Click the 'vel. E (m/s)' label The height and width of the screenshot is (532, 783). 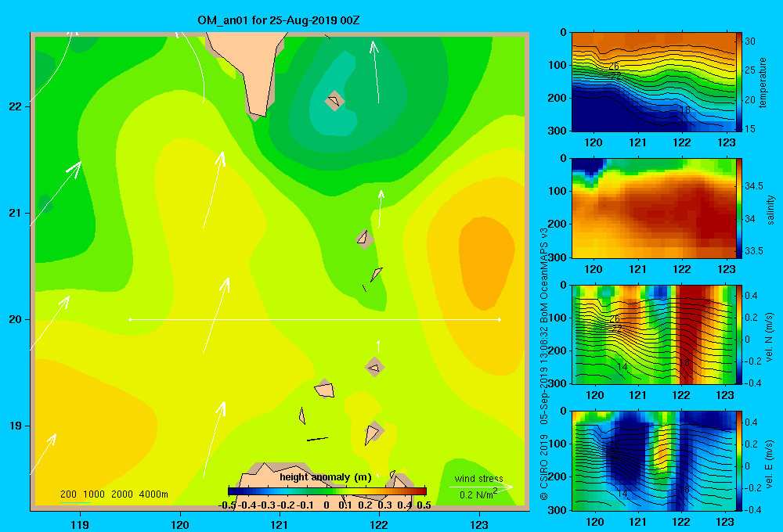(770, 462)
